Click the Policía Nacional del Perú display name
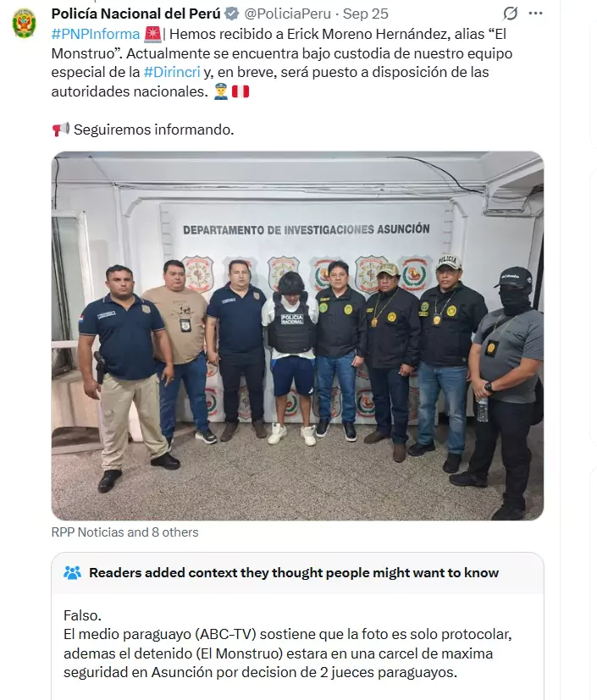The width and height of the screenshot is (597, 700). click(x=136, y=14)
